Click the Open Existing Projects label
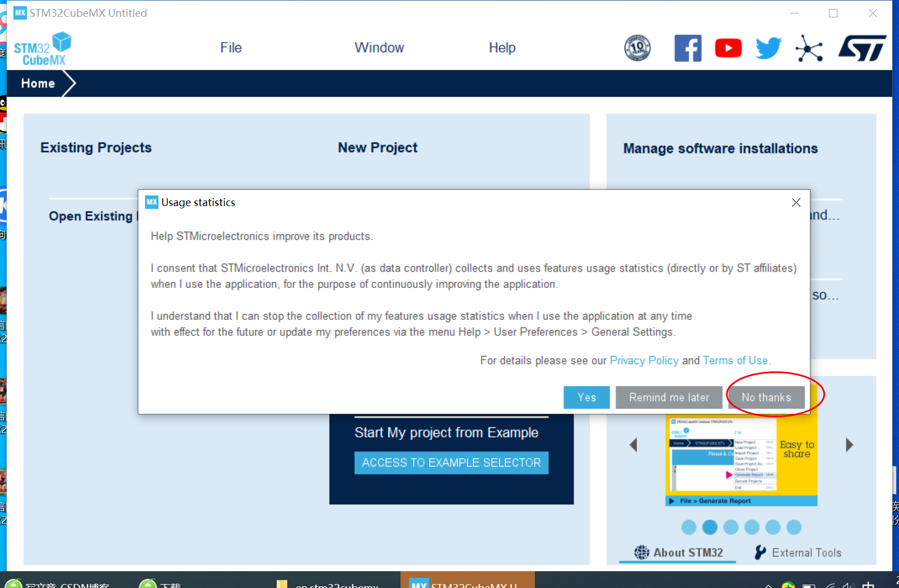The width and height of the screenshot is (899, 588). click(92, 216)
